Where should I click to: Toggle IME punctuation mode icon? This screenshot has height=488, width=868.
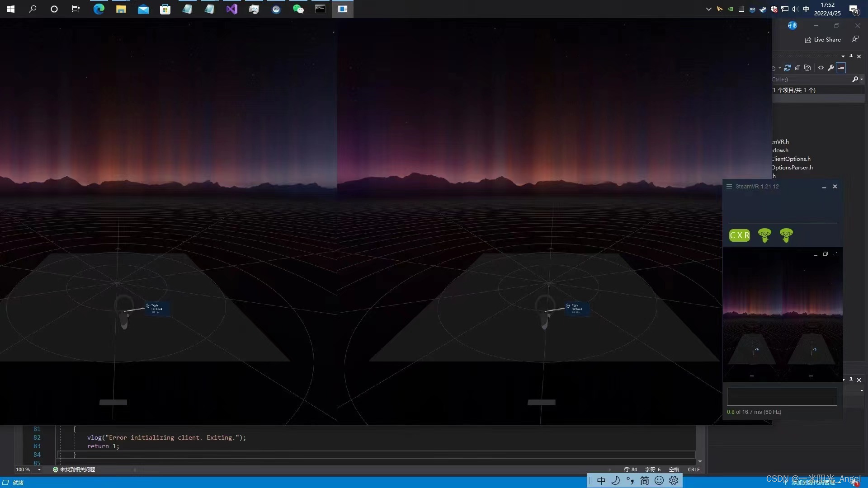click(630, 481)
